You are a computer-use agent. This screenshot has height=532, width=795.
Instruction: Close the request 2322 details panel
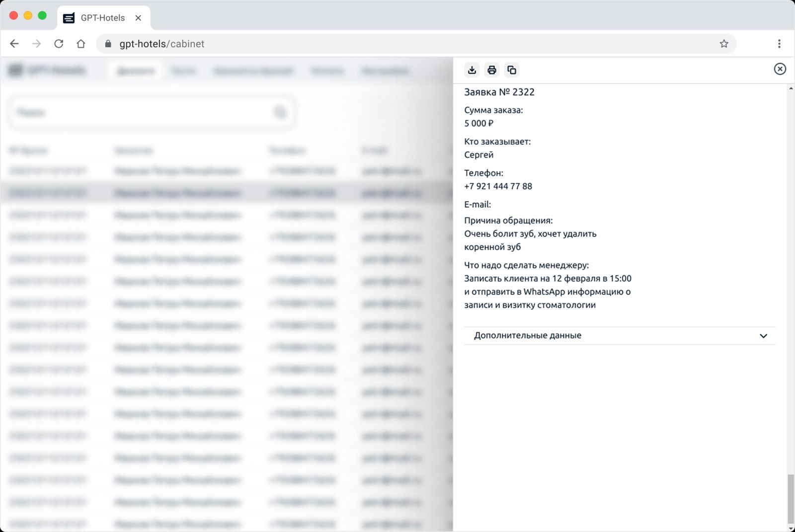pyautogui.click(x=780, y=69)
